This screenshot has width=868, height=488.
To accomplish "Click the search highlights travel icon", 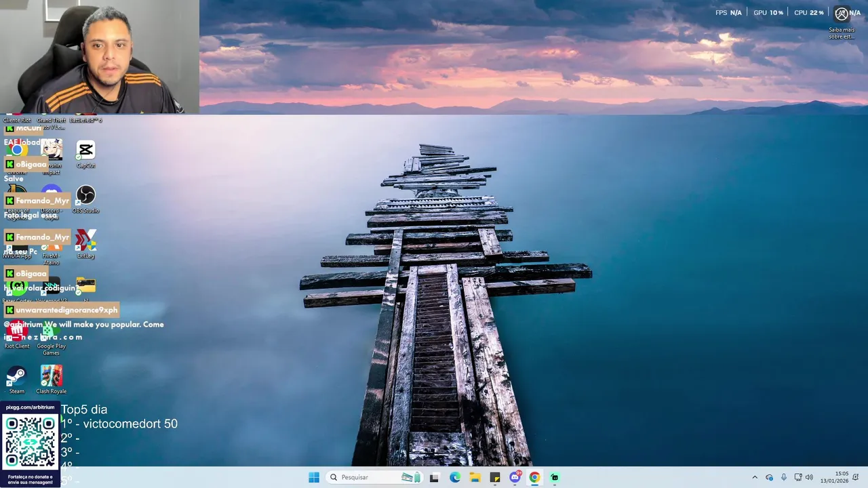I will click(x=411, y=477).
